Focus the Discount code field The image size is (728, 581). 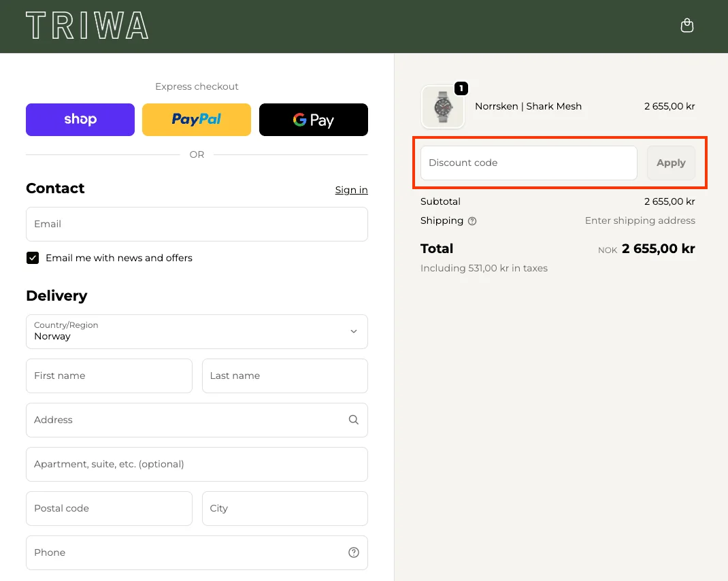point(529,163)
